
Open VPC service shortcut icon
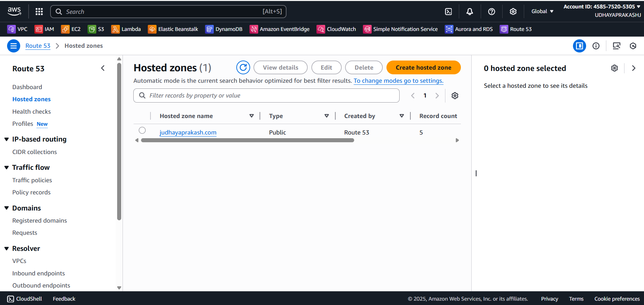11,29
